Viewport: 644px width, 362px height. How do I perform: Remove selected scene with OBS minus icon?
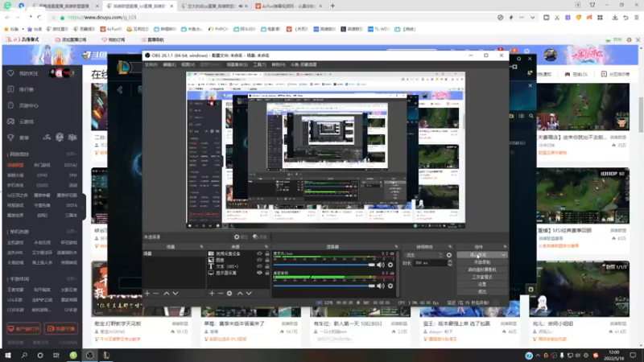[x=156, y=294]
